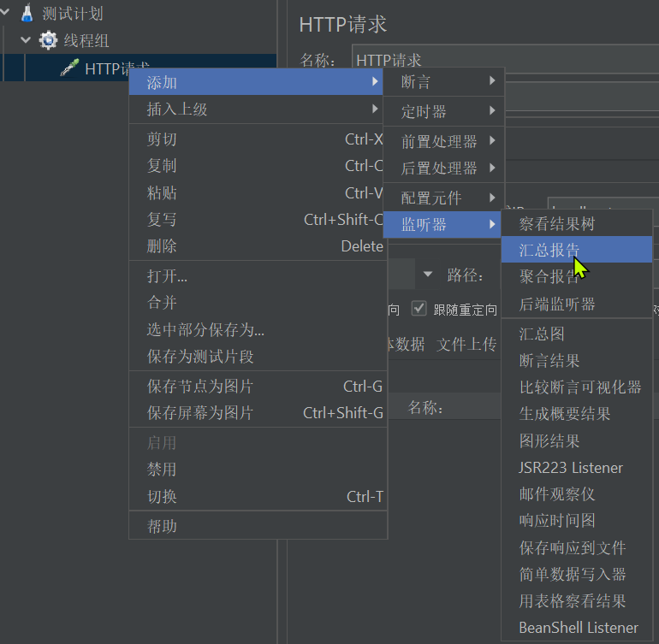
Task: Expand the 监听器 submenu
Action: (442, 225)
